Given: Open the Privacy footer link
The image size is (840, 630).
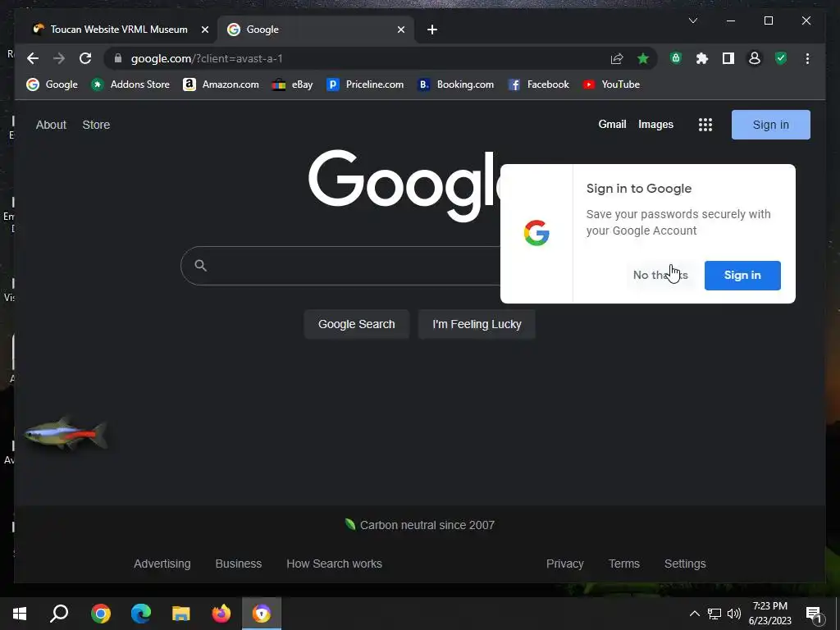Looking at the screenshot, I should coord(564,564).
